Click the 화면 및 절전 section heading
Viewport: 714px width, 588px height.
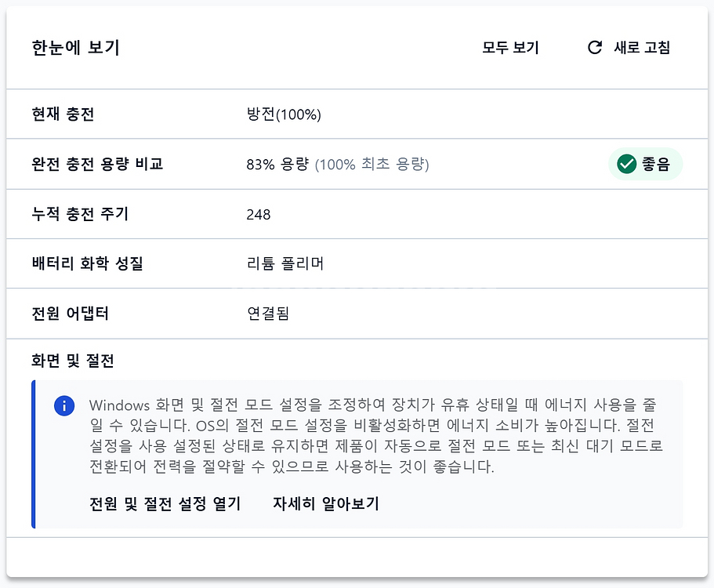pos(73,361)
